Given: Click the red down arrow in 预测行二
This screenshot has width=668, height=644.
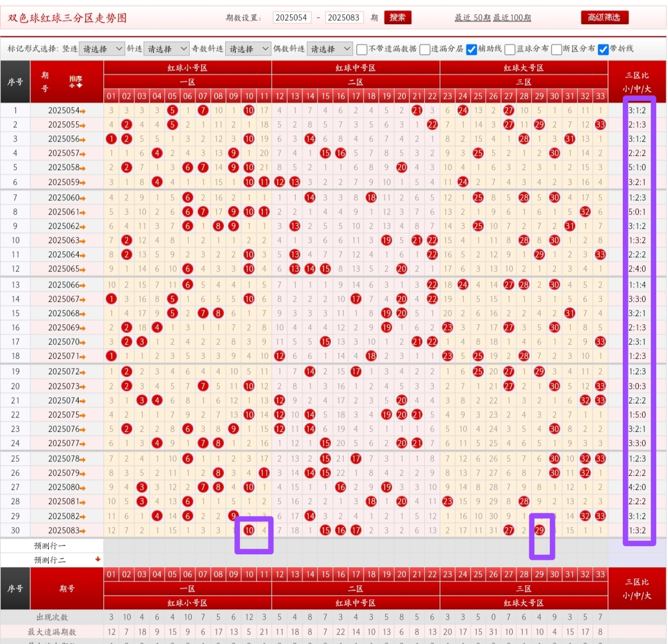Looking at the screenshot, I should [97, 559].
